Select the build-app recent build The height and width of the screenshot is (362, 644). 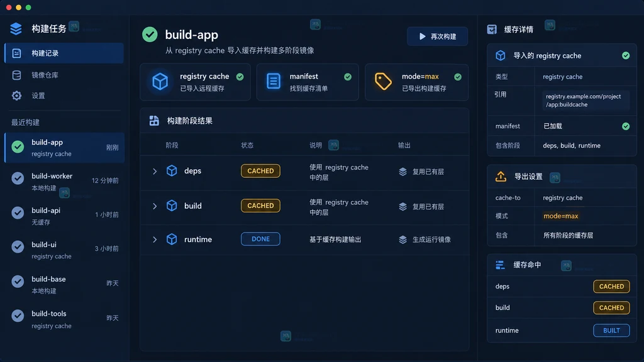pyautogui.click(x=65, y=147)
